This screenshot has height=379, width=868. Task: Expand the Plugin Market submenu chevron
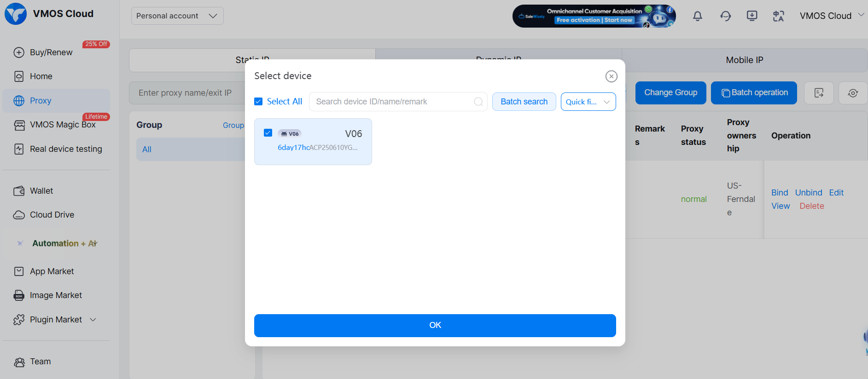pos(93,320)
